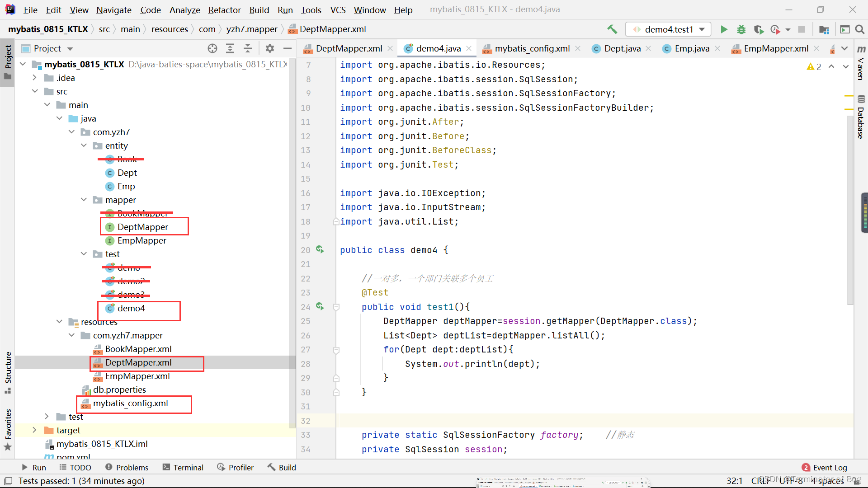
Task: Click the project tree vertical scrollbar
Action: click(292, 244)
